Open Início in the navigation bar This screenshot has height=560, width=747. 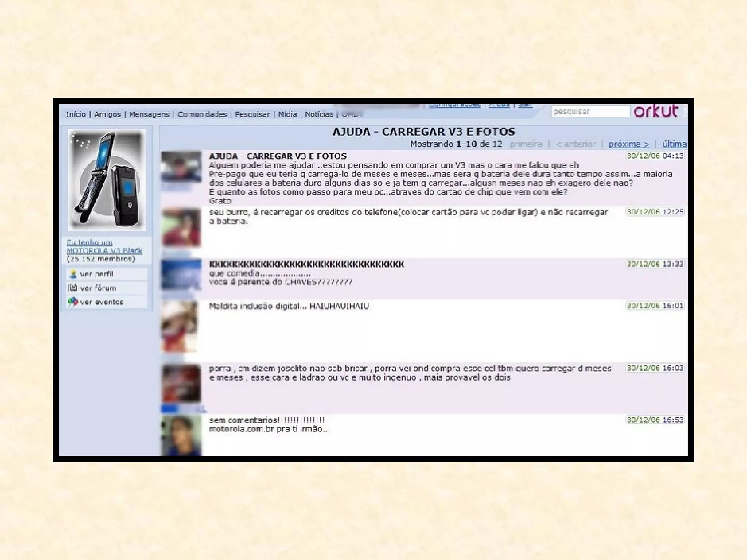tap(76, 114)
